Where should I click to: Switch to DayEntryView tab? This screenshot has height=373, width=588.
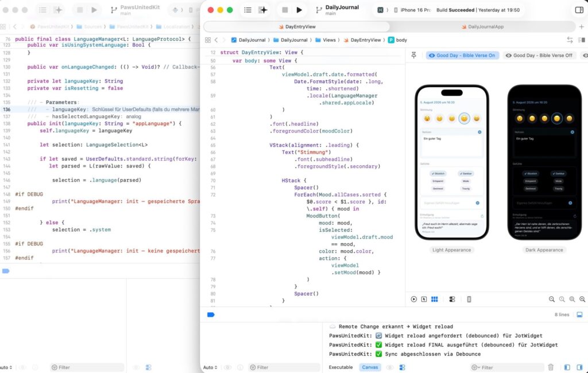coord(297,26)
